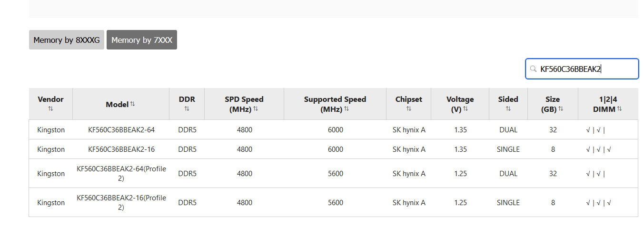Select model KF560C36BBEAK2-64(Profile 2) cell
Screen dimensions: 644x227
pos(121,174)
